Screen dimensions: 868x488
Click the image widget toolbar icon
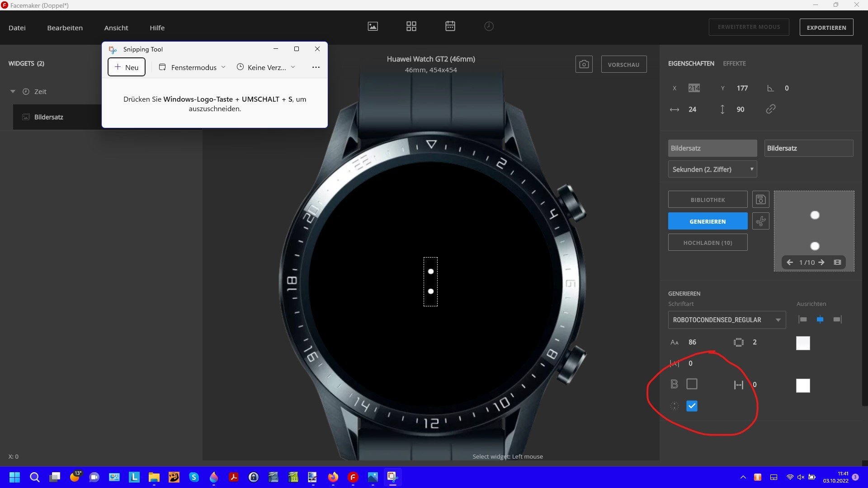pos(373,26)
